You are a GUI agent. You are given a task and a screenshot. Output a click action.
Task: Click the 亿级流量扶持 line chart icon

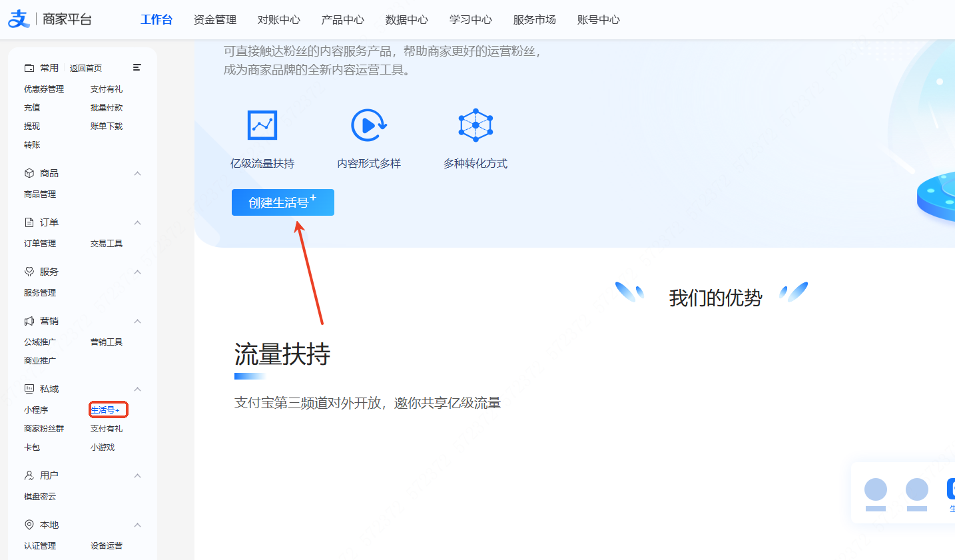(262, 125)
